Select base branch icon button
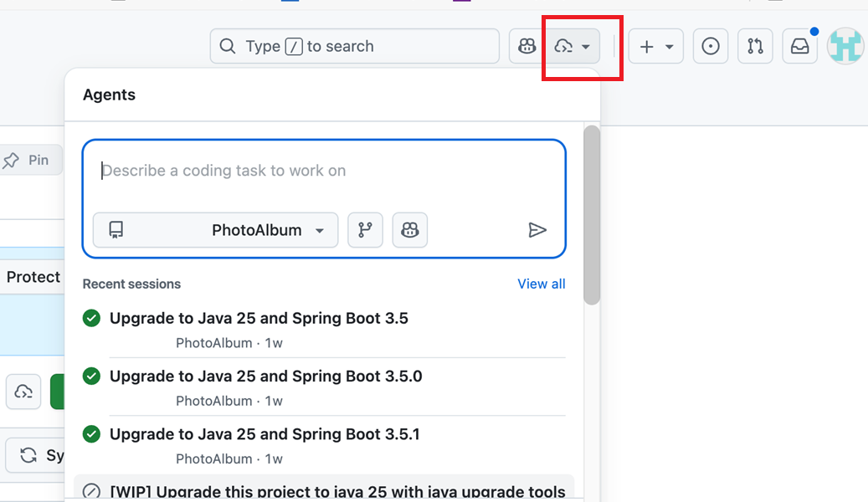 click(365, 230)
